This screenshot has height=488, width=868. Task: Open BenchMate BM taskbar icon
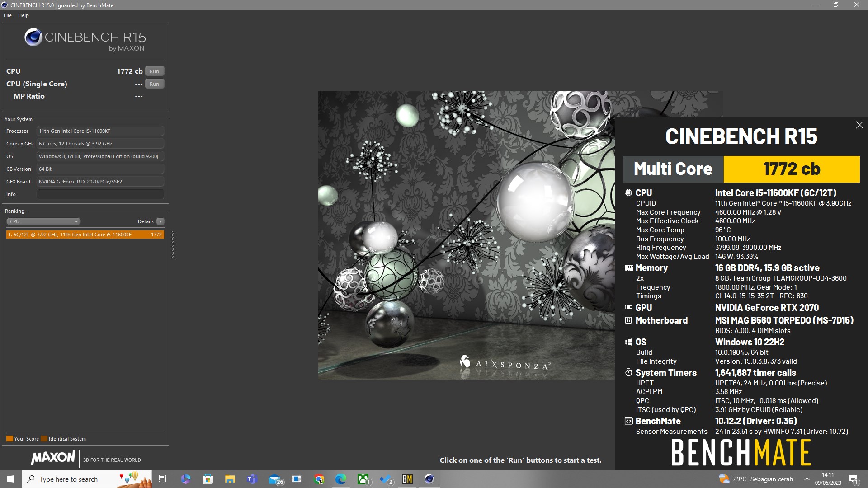(x=407, y=479)
